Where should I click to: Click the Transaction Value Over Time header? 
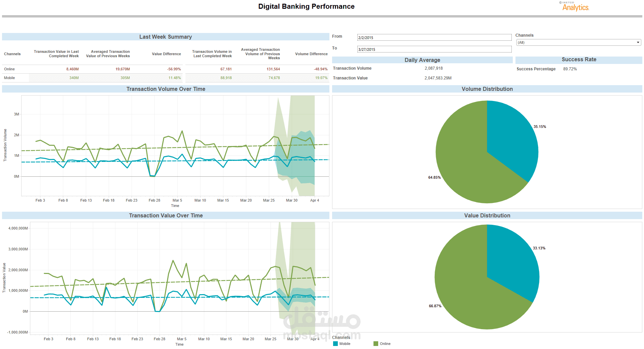click(x=166, y=215)
